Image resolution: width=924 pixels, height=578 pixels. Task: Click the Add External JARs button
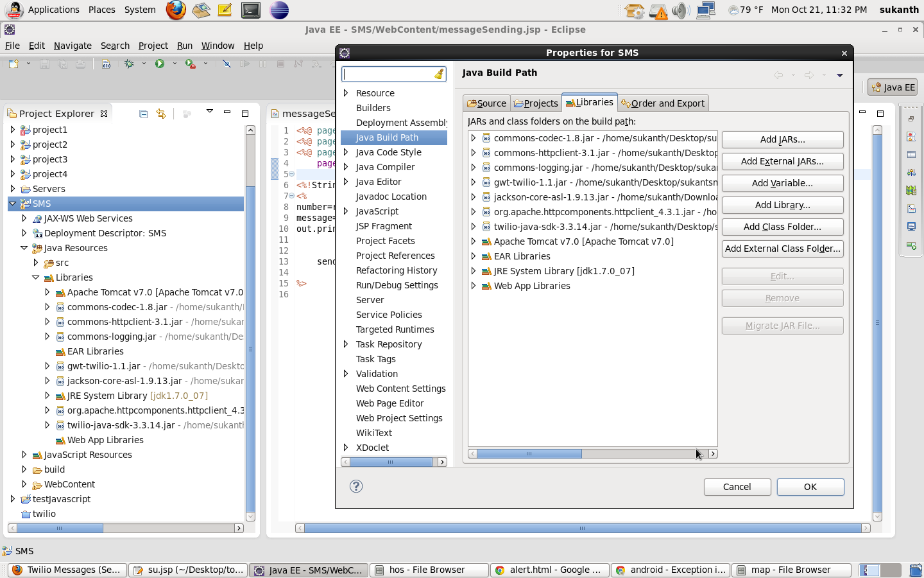coord(782,161)
